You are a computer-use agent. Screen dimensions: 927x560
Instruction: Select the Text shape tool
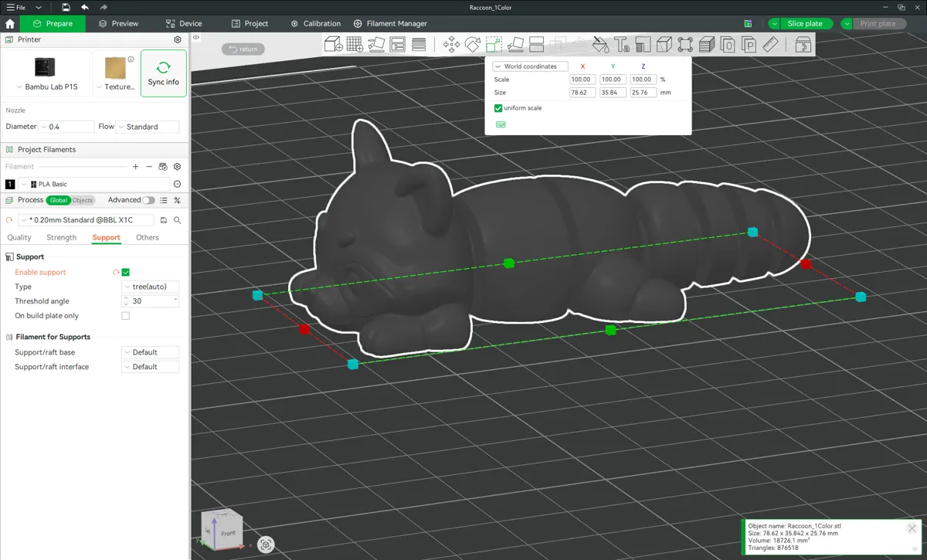622,44
